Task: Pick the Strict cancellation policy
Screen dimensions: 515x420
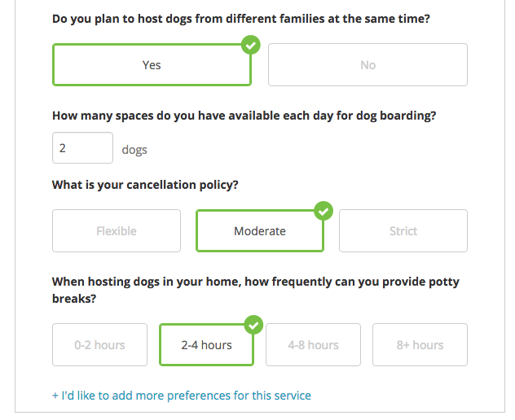Action: [x=403, y=231]
